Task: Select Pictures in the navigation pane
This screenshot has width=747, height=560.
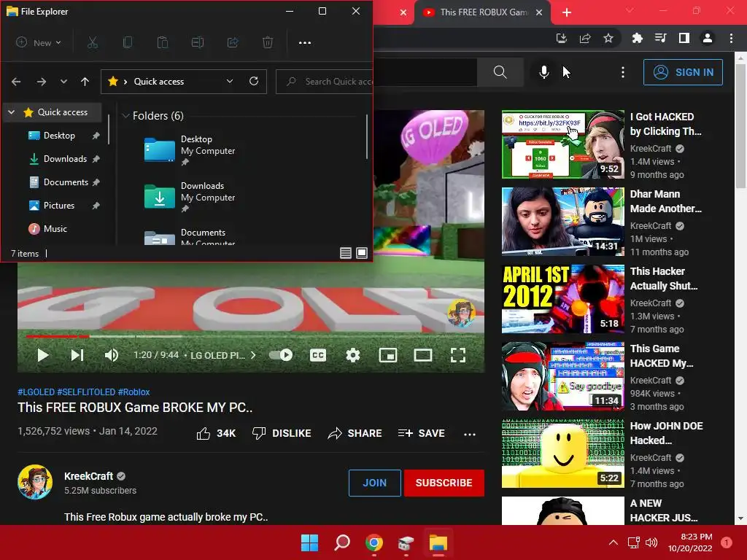Action: point(64,206)
